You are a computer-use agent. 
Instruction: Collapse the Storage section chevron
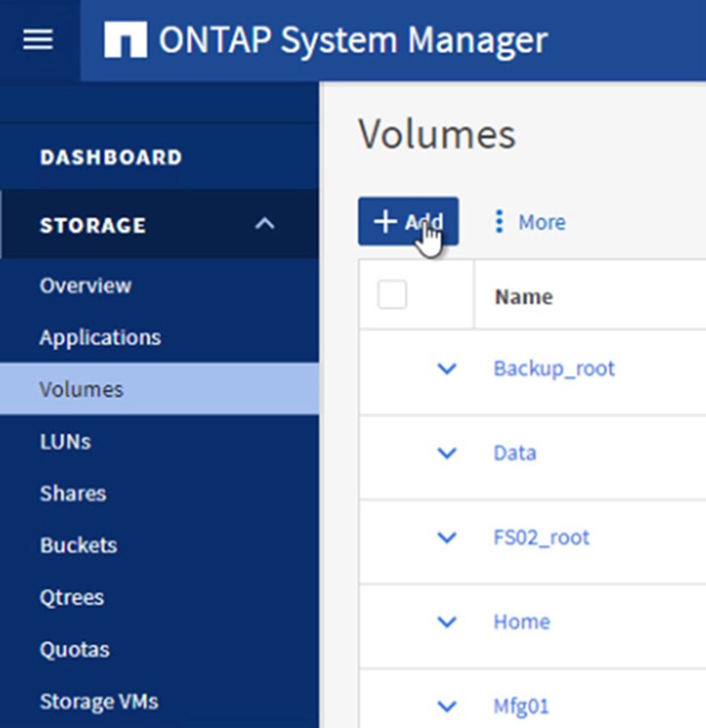tap(265, 224)
